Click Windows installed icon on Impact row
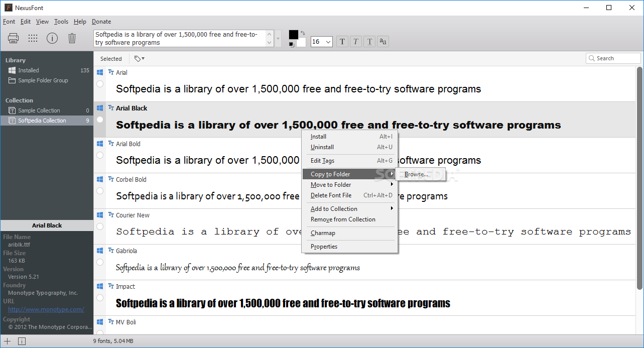 coord(100,286)
